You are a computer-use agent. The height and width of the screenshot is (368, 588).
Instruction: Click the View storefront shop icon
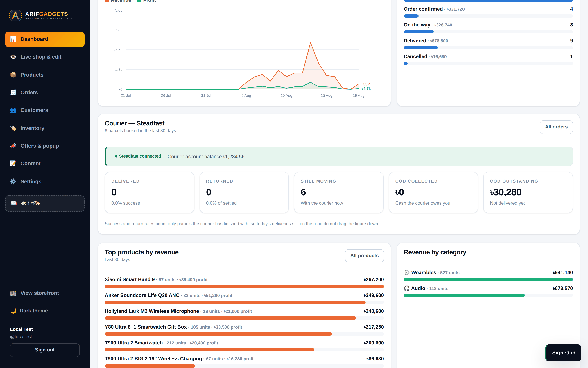coord(13,293)
